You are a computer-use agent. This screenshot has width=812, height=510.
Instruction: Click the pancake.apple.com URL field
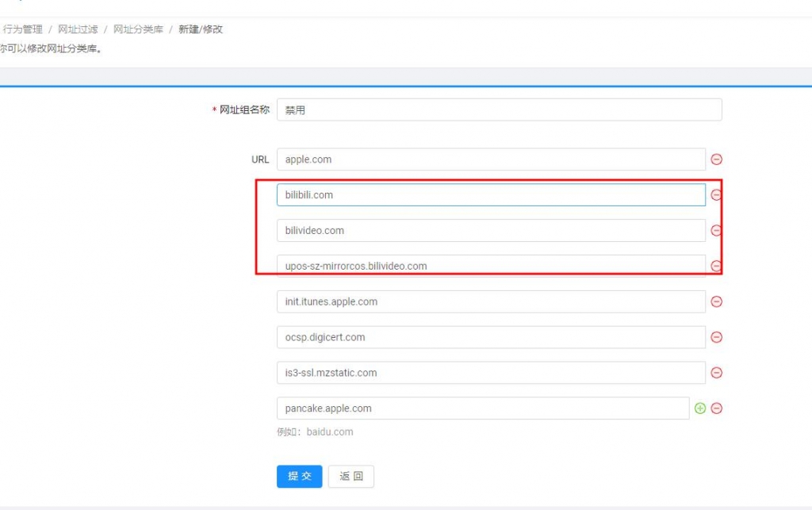click(483, 408)
